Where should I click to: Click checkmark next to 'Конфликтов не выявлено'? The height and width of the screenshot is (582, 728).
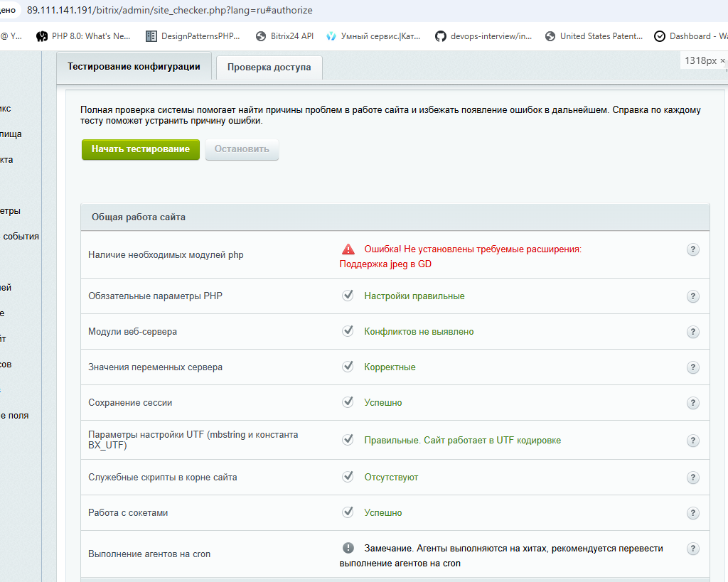(348, 331)
